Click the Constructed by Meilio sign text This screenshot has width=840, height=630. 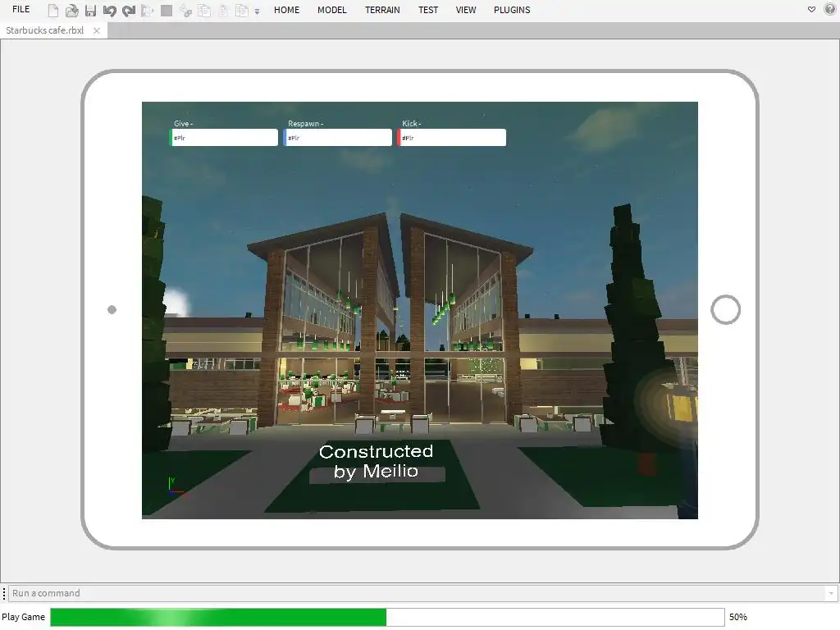pos(376,461)
